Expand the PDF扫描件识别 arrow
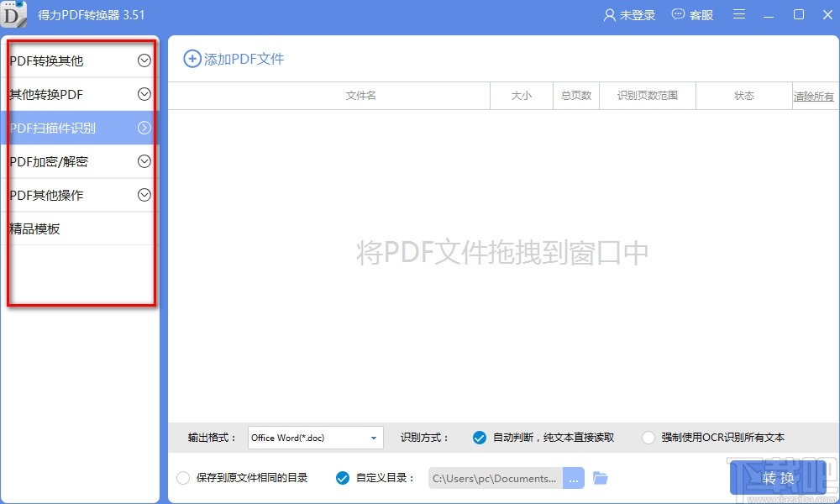 pyautogui.click(x=144, y=128)
